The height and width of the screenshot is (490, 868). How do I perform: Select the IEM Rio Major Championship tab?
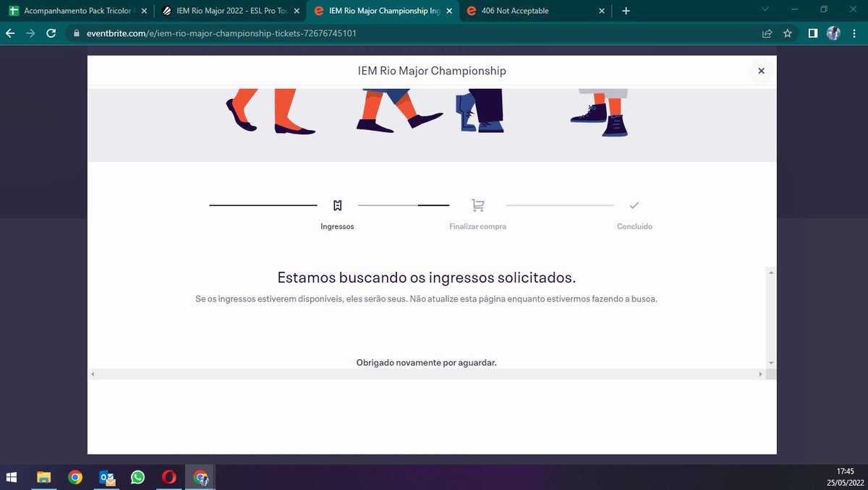[x=382, y=11]
